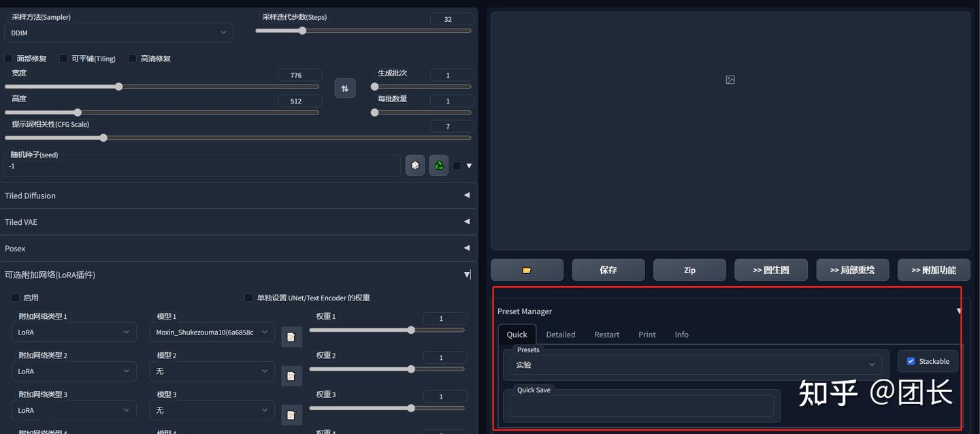Open the 模型 2 dropdown
Screen dimensions: 980x434
212,371
